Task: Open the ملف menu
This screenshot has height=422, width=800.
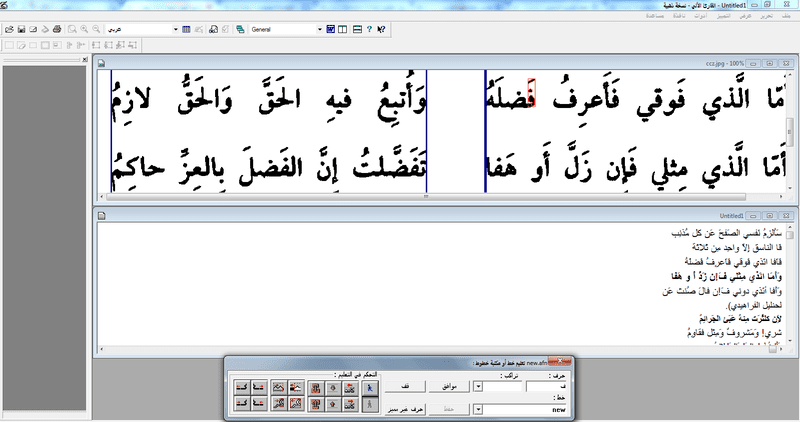Action: click(785, 17)
